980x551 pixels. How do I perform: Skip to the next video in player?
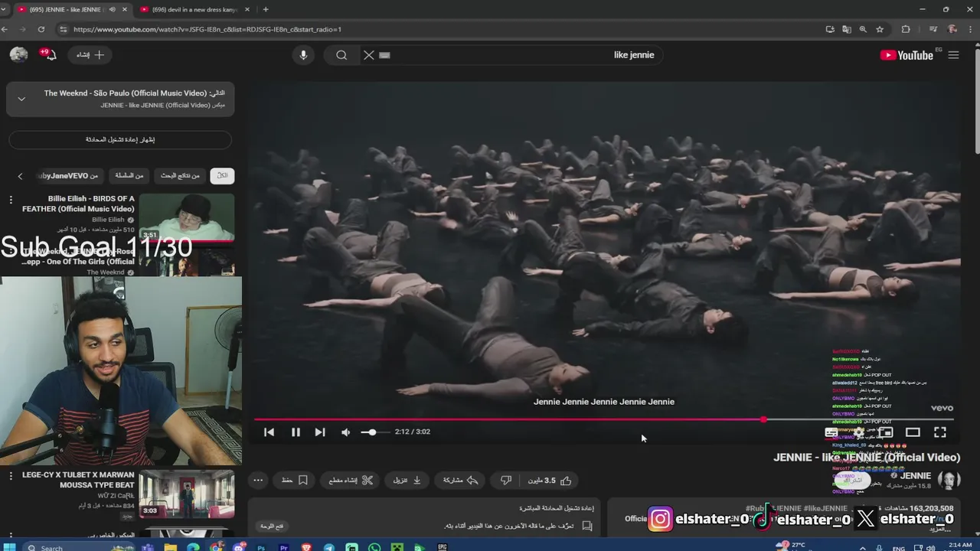pyautogui.click(x=320, y=432)
